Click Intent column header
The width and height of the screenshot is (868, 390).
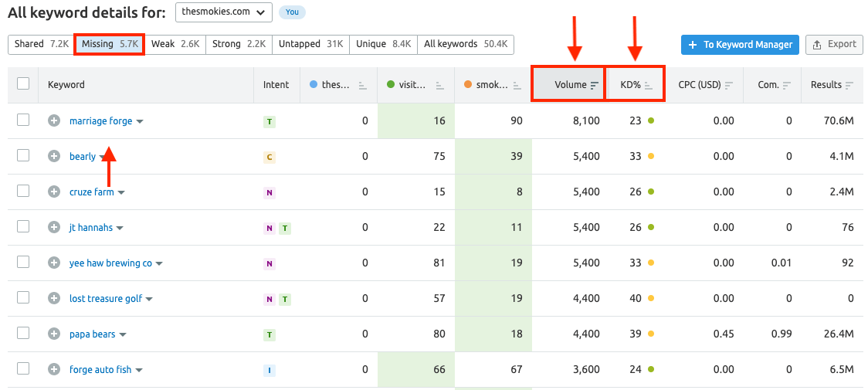pos(276,85)
